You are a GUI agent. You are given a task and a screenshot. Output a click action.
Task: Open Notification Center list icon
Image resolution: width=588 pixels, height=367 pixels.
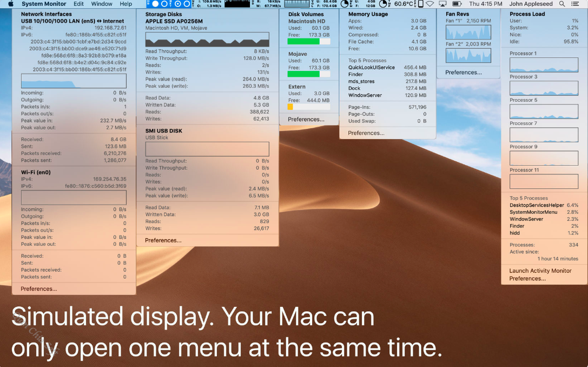pyautogui.click(x=575, y=4)
